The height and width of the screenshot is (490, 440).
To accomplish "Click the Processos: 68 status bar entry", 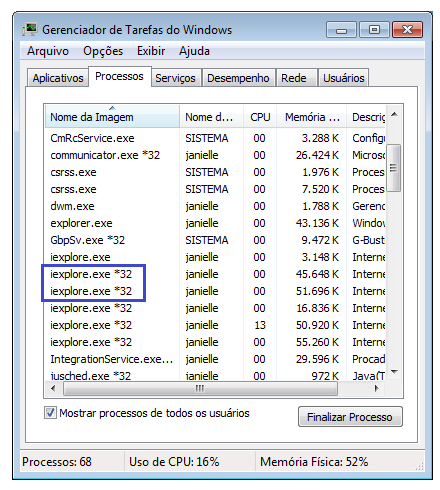I will (x=57, y=462).
